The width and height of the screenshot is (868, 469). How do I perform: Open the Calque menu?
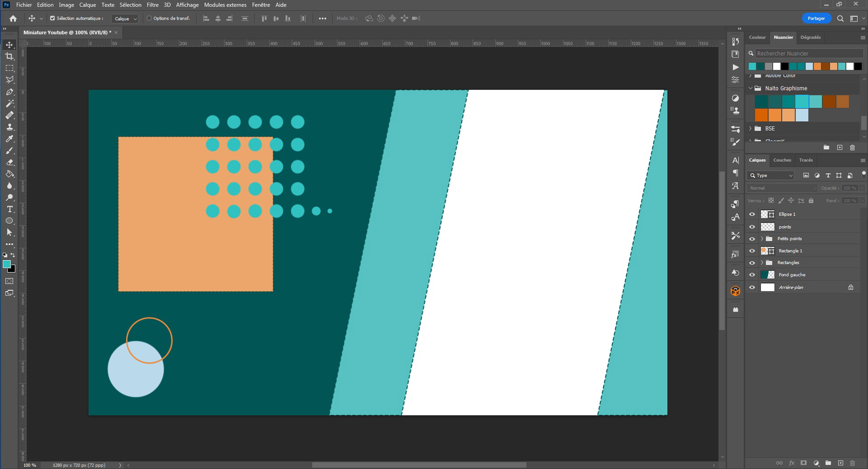coord(88,5)
